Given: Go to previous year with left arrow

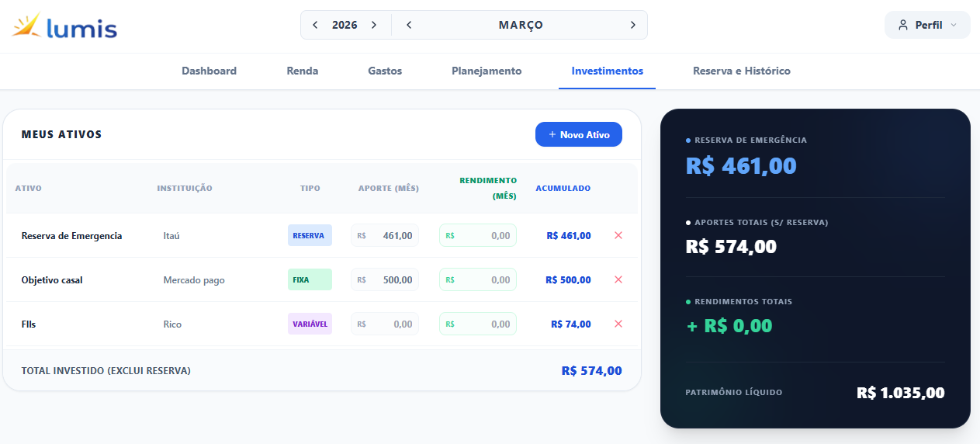Looking at the screenshot, I should (315, 25).
